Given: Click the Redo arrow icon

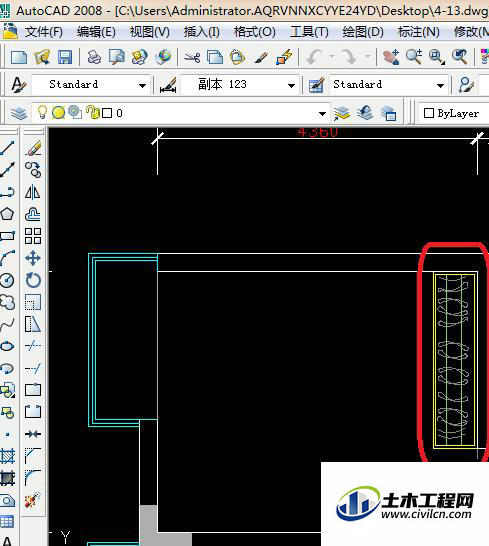Looking at the screenshot, I should point(350,57).
